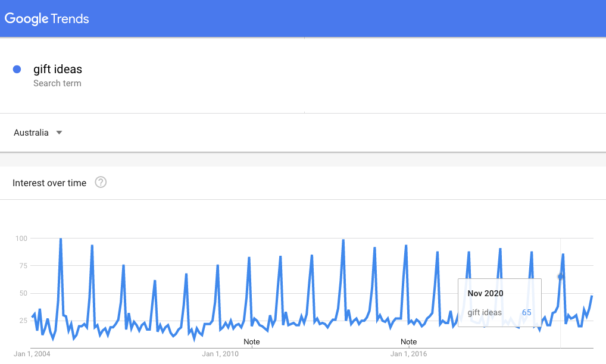Click the 100 value on y-axis
This screenshot has width=606, height=364.
[x=21, y=239]
